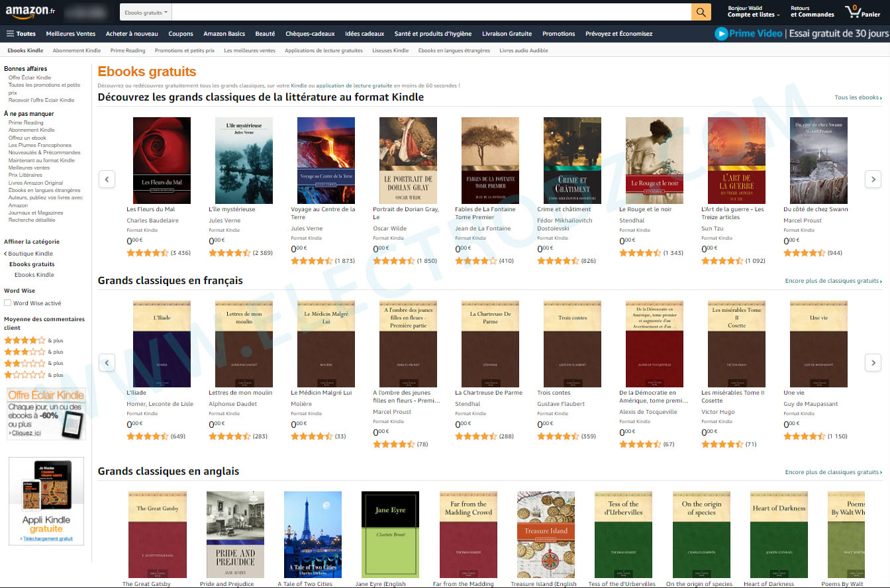Open Chèques-cadeaux in nav bar
This screenshot has width=890, height=588.
point(310,34)
